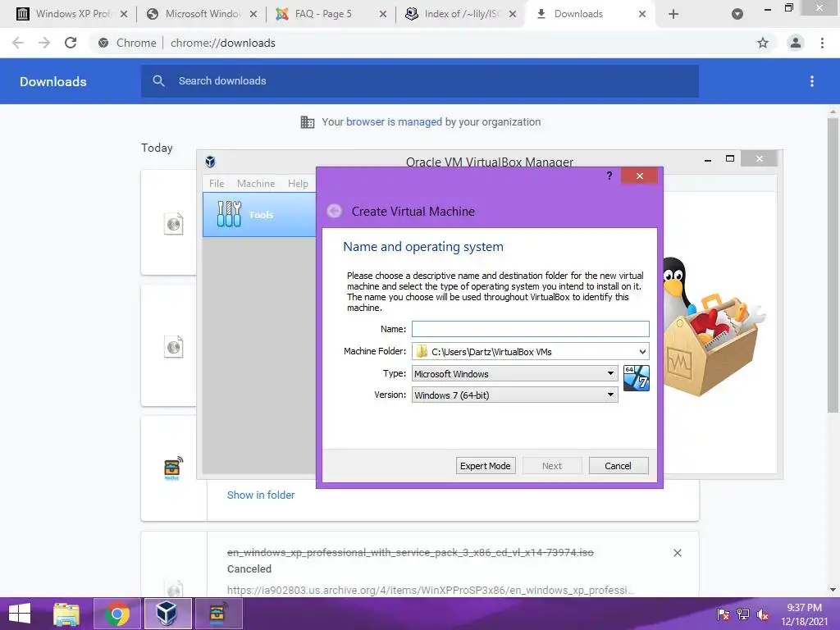Click the Expert Mode button

click(x=486, y=466)
